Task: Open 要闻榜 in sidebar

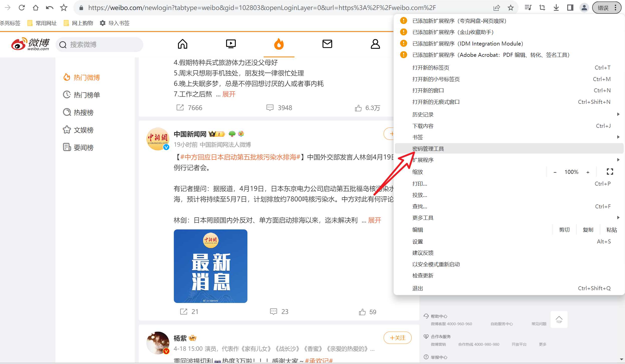Action: [x=78, y=148]
